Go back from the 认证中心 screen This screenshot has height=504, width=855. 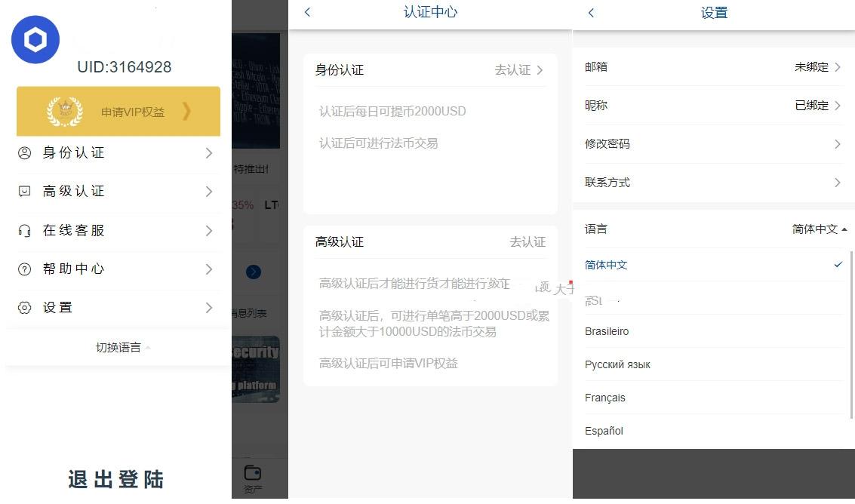pyautogui.click(x=308, y=12)
